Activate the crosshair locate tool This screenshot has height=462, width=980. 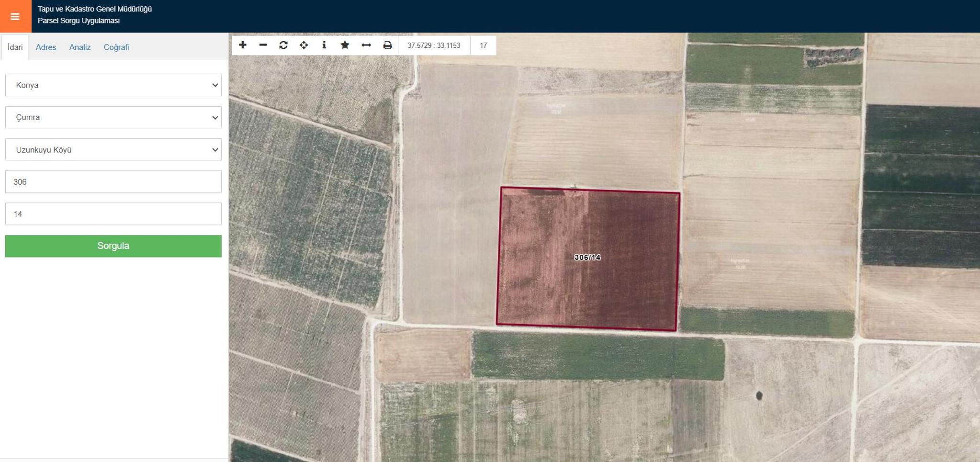[304, 45]
